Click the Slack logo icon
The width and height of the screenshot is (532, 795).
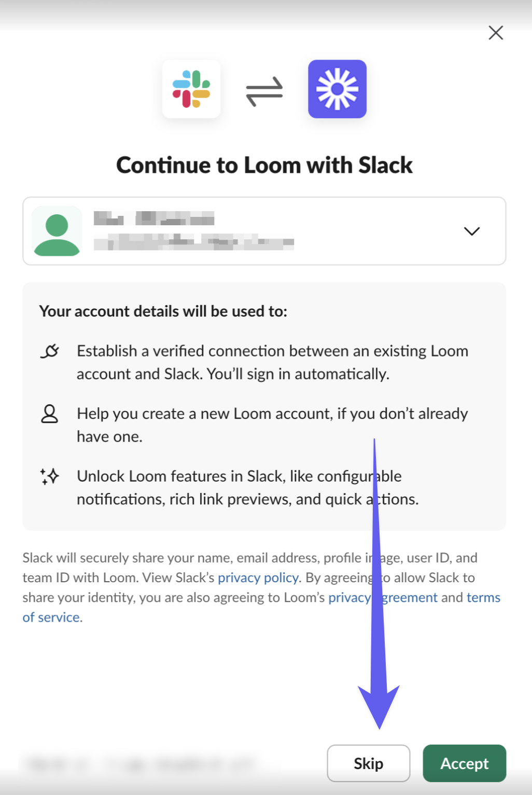pyautogui.click(x=191, y=89)
